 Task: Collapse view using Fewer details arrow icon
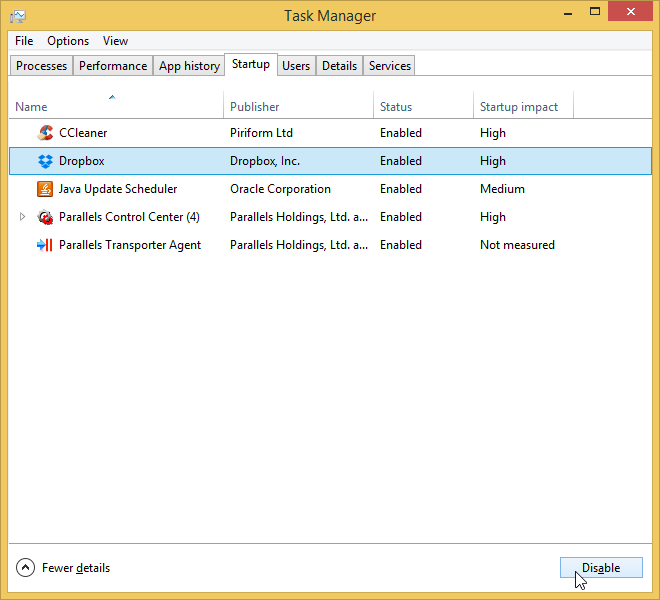pyautogui.click(x=25, y=568)
